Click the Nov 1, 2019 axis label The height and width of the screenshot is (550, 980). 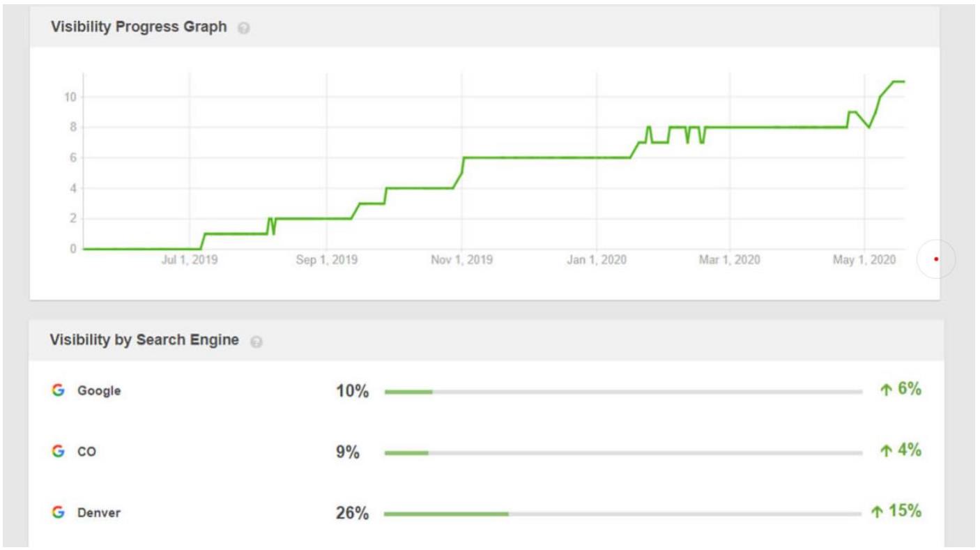(x=461, y=260)
